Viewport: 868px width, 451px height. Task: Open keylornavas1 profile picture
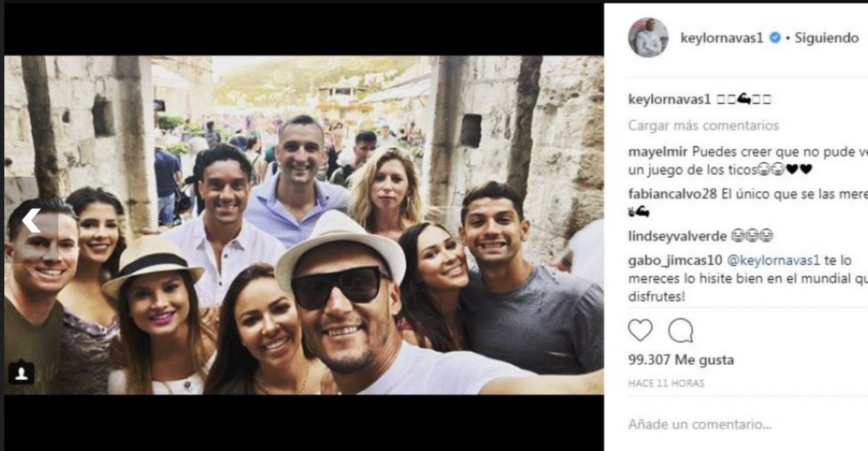pyautogui.click(x=647, y=38)
